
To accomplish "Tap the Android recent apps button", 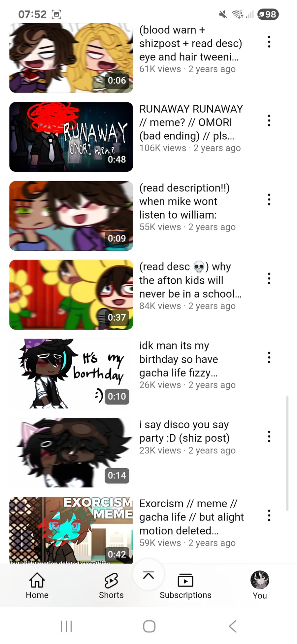I will [x=66, y=626].
